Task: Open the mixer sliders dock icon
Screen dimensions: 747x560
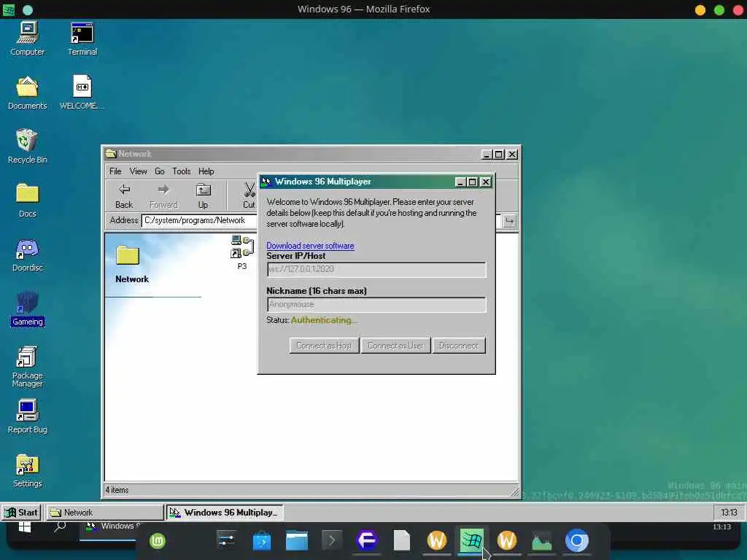Action: [226, 540]
